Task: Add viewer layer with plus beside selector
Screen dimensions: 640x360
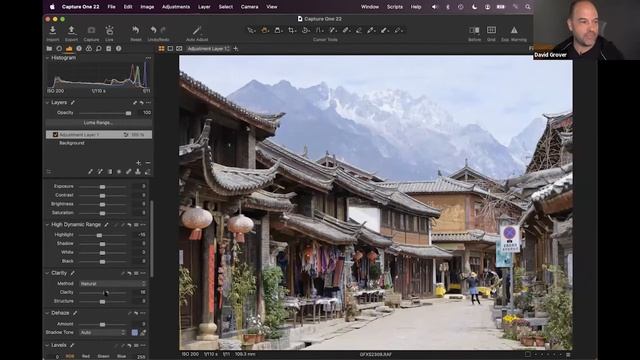Action: (x=236, y=49)
